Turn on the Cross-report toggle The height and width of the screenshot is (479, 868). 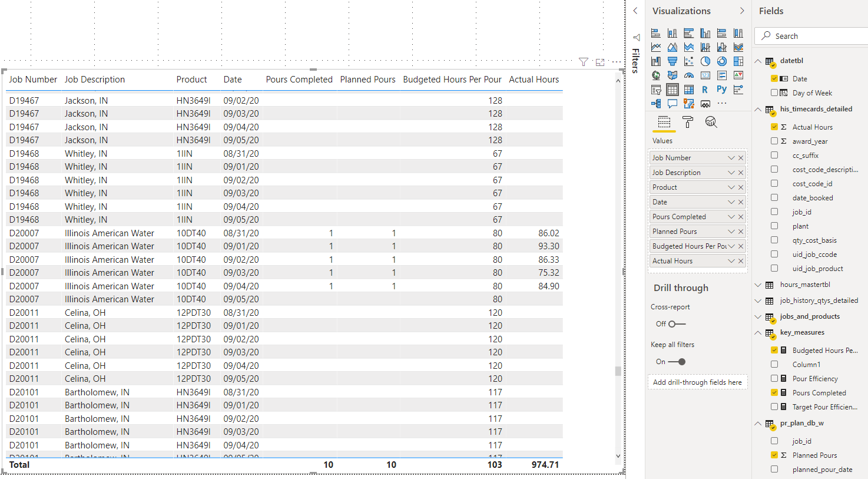[x=677, y=324]
